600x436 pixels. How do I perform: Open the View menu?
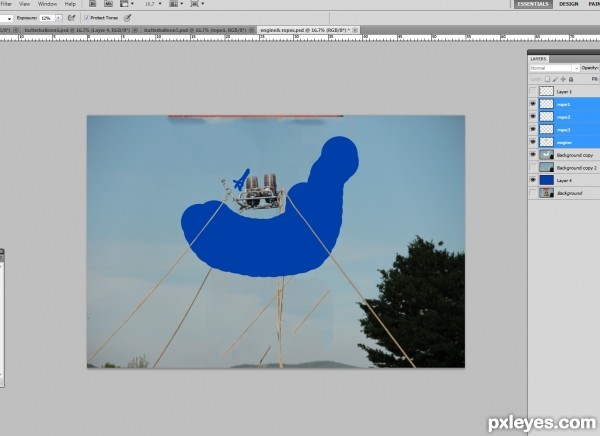24,4
